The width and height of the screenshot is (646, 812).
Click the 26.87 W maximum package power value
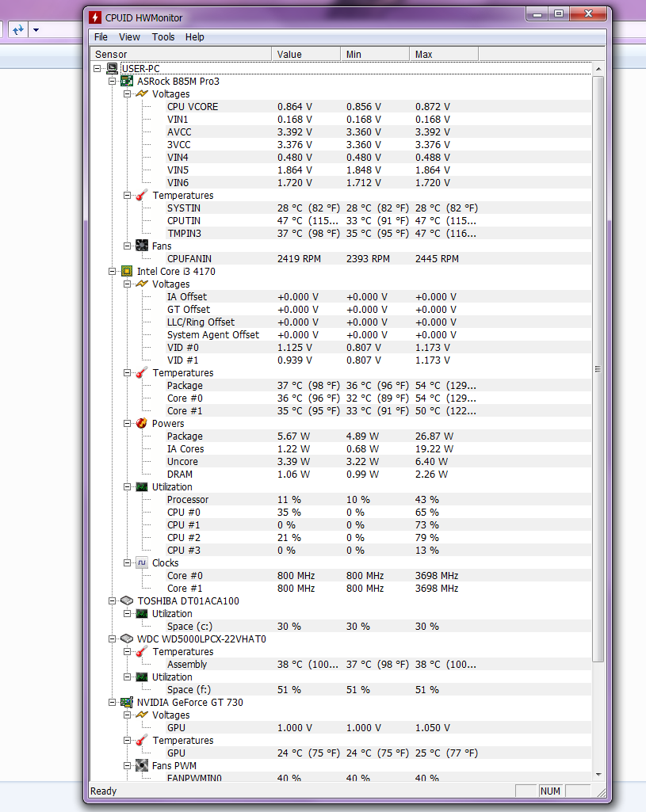[434, 436]
